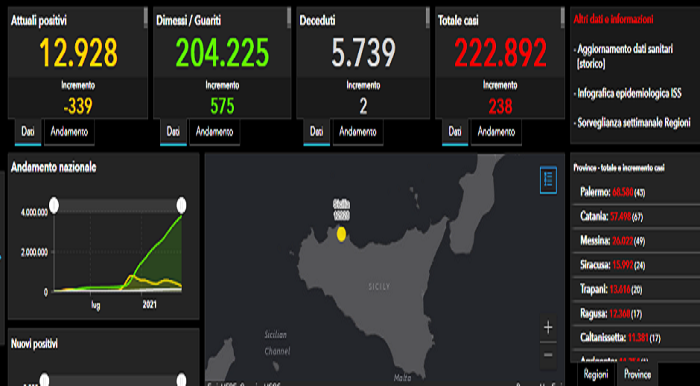Click scrollbar in Attuali positivi card
700x386 pixels.
[146, 17]
